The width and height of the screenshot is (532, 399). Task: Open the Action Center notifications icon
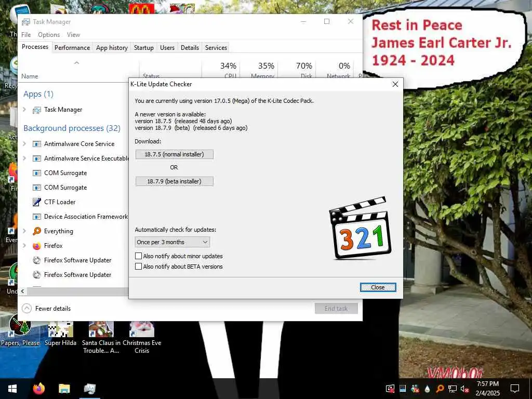coord(515,389)
